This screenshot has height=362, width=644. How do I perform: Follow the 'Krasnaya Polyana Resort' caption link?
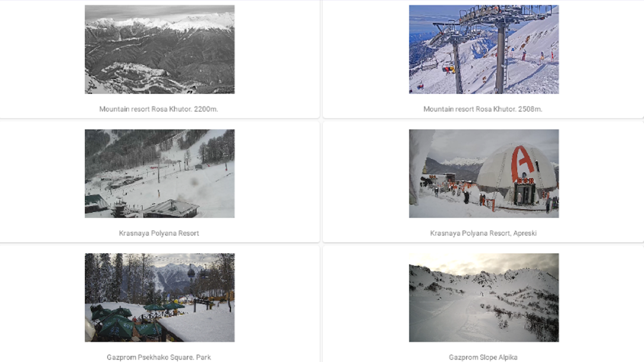[159, 233]
